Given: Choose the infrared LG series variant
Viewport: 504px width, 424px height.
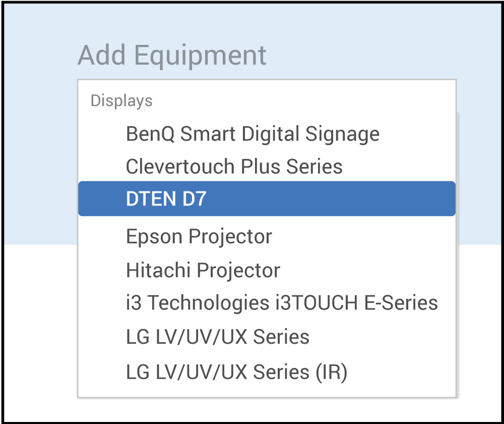Looking at the screenshot, I should click(x=236, y=372).
